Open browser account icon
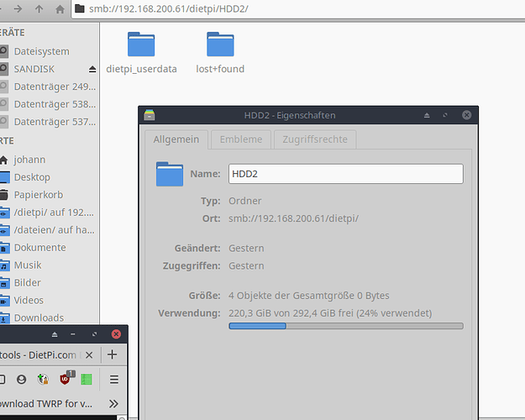 pyautogui.click(x=22, y=380)
